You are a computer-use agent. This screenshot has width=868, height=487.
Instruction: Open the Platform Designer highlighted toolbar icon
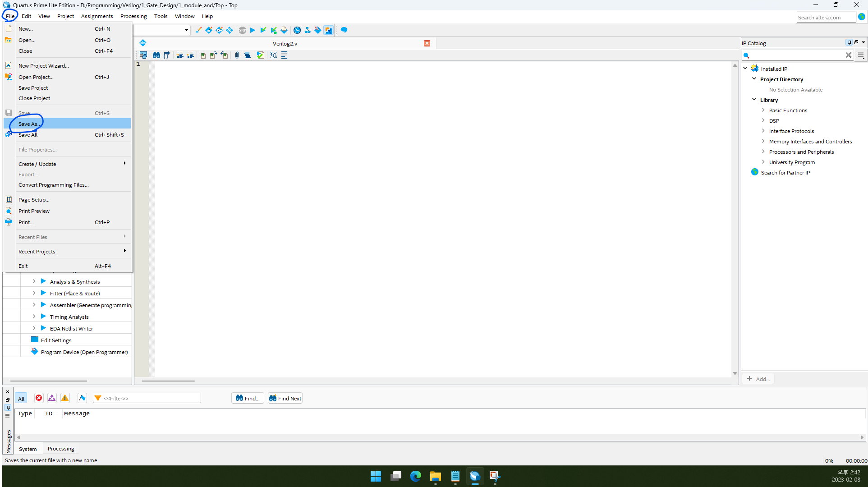click(329, 30)
